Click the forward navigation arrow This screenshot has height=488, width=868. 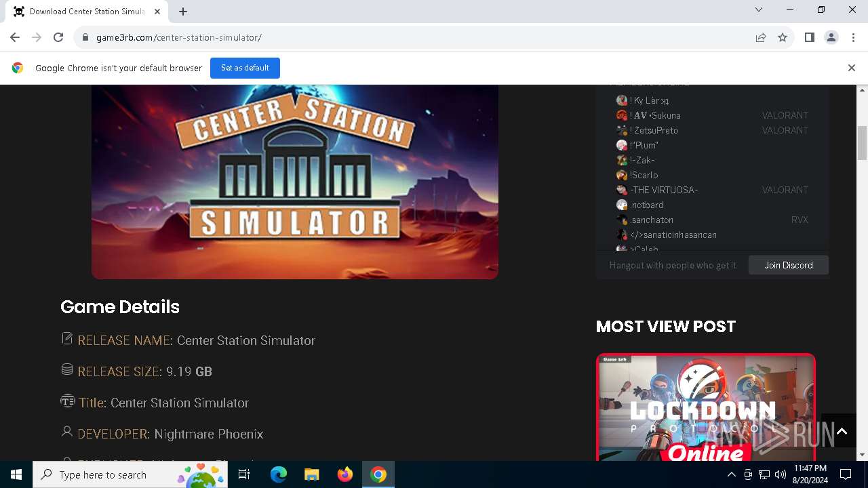click(37, 37)
